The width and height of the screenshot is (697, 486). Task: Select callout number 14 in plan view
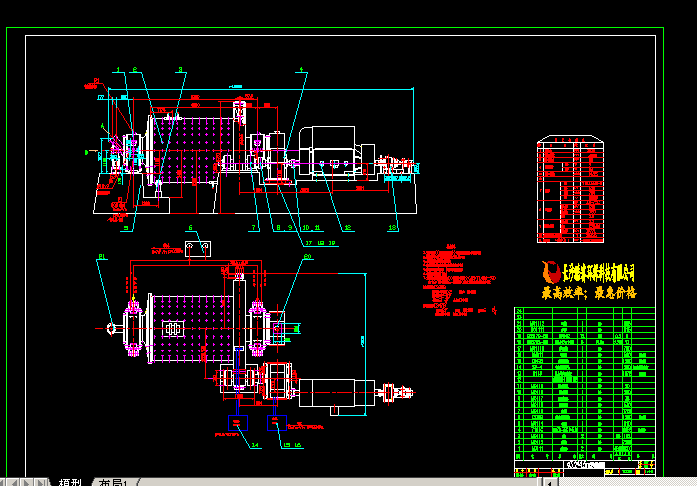tap(255, 445)
